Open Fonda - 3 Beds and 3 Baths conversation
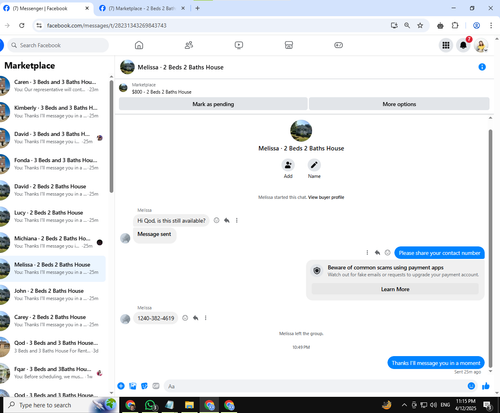 point(53,164)
